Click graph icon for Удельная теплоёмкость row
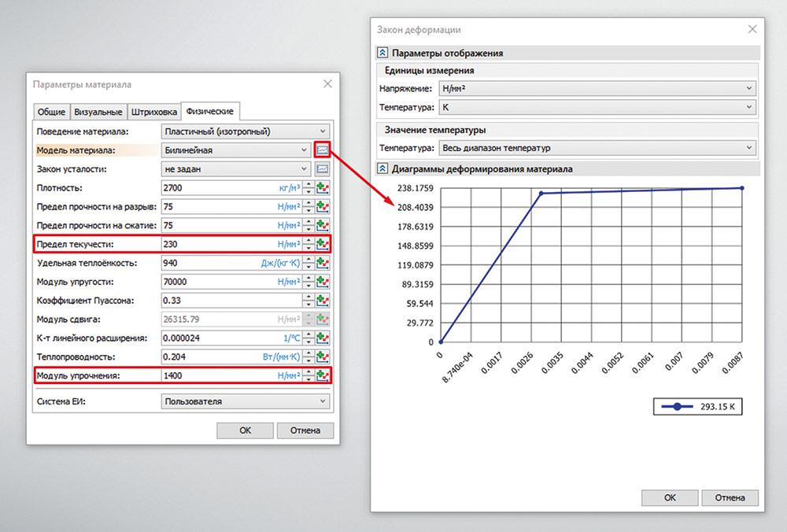 coord(322,263)
